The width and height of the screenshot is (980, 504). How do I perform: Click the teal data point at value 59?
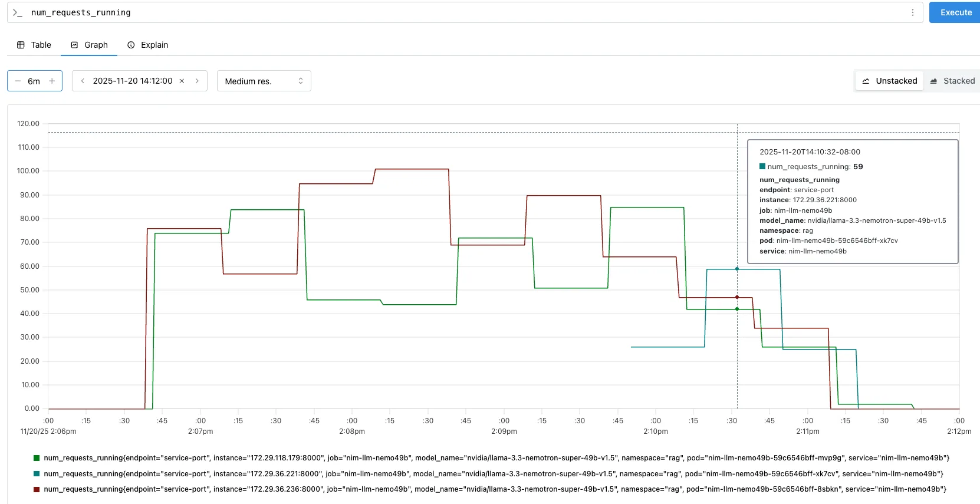pos(737,269)
